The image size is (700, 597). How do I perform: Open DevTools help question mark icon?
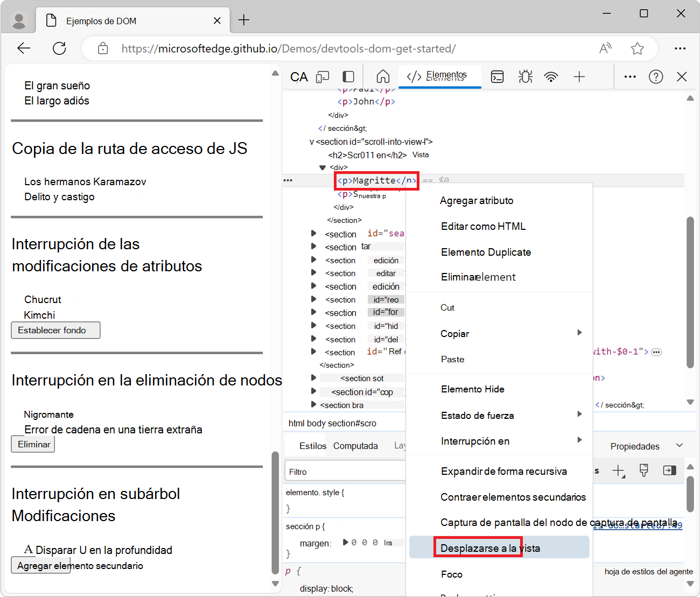pyautogui.click(x=656, y=76)
